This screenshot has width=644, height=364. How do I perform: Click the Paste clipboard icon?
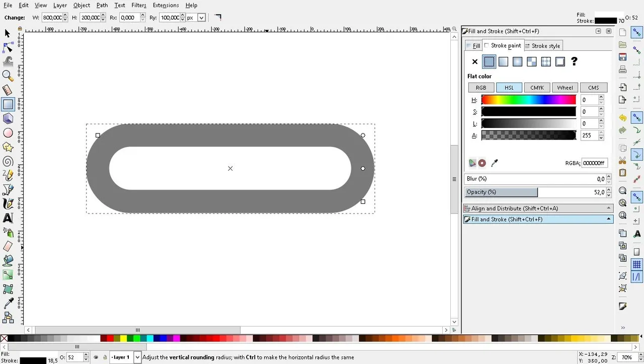622,173
